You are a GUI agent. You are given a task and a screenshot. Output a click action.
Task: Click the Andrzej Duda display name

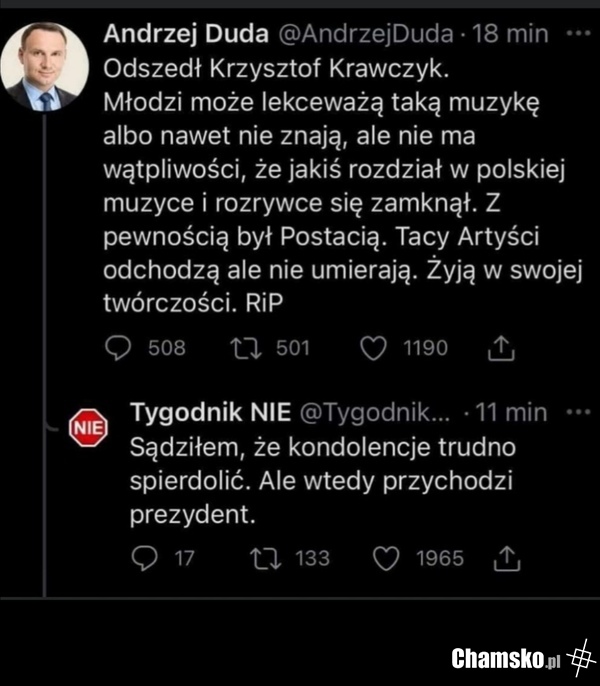[x=185, y=34]
